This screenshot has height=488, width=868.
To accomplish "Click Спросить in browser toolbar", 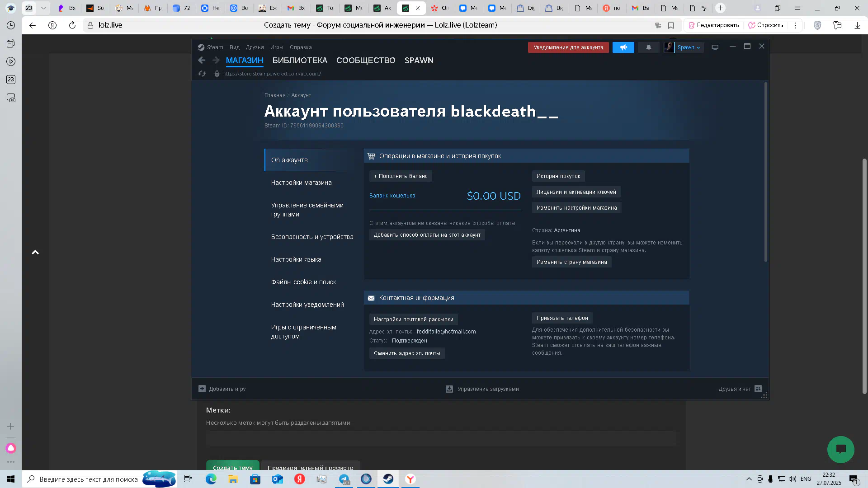I will (x=765, y=25).
